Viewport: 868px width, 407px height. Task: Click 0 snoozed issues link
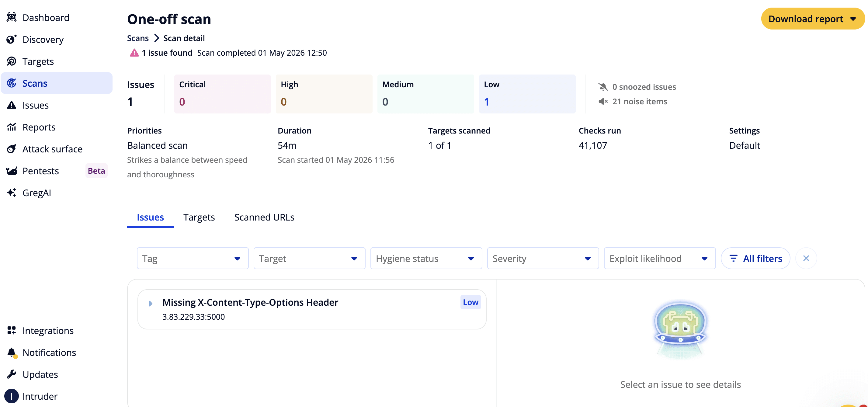pos(644,87)
